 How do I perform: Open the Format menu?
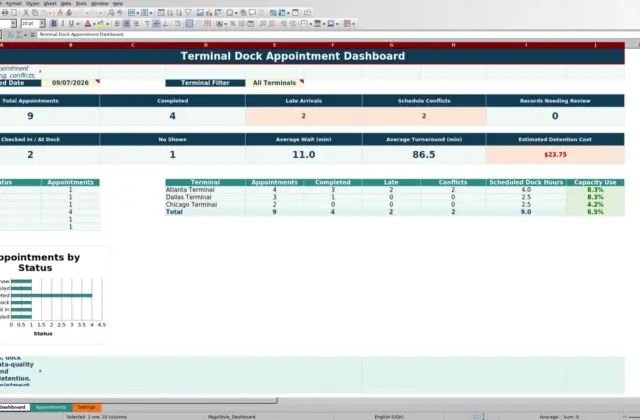click(x=13, y=3)
